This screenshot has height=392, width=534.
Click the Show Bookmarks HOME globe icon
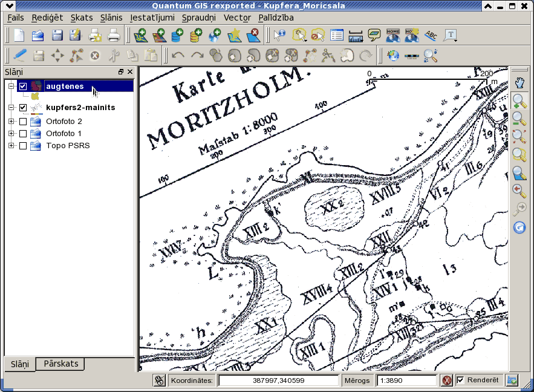point(393,36)
